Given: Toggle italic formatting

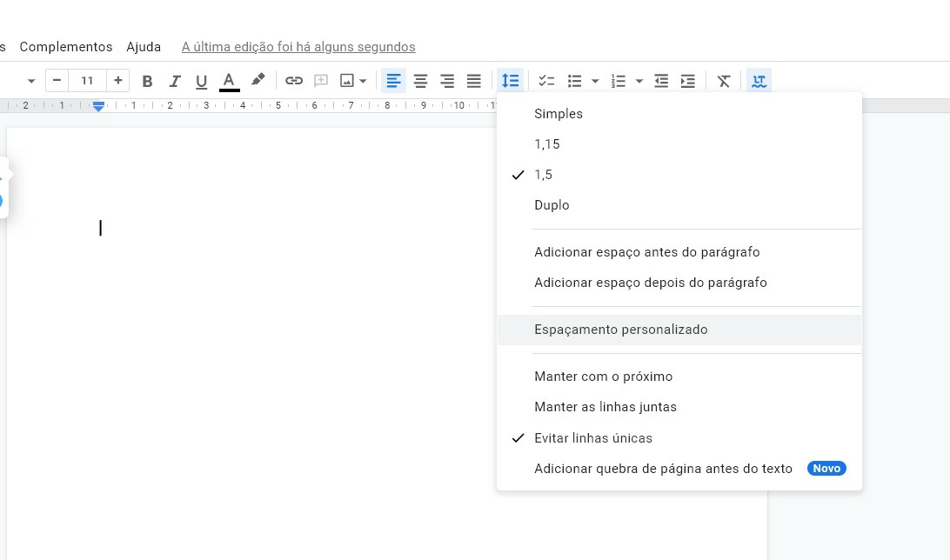Looking at the screenshot, I should pyautogui.click(x=175, y=81).
